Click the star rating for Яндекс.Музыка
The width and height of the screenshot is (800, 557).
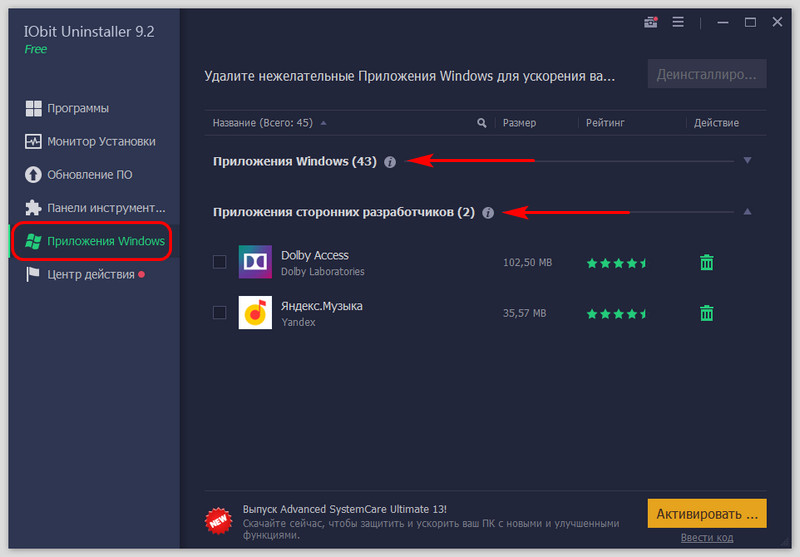(x=616, y=314)
